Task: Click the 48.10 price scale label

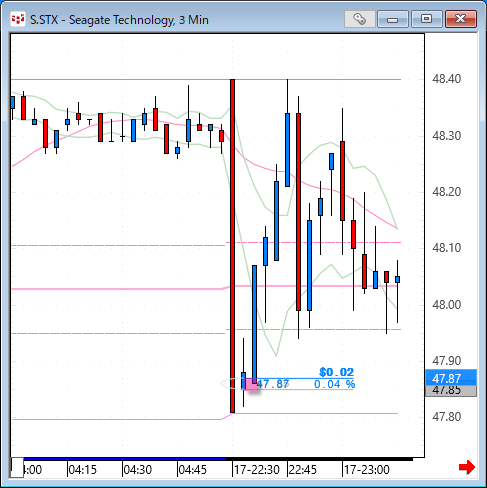Action: pos(446,248)
